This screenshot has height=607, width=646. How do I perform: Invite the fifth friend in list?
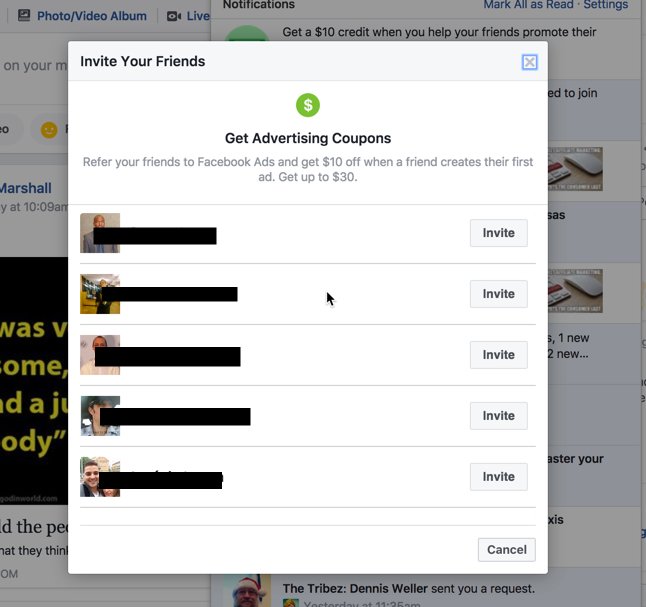tap(499, 477)
